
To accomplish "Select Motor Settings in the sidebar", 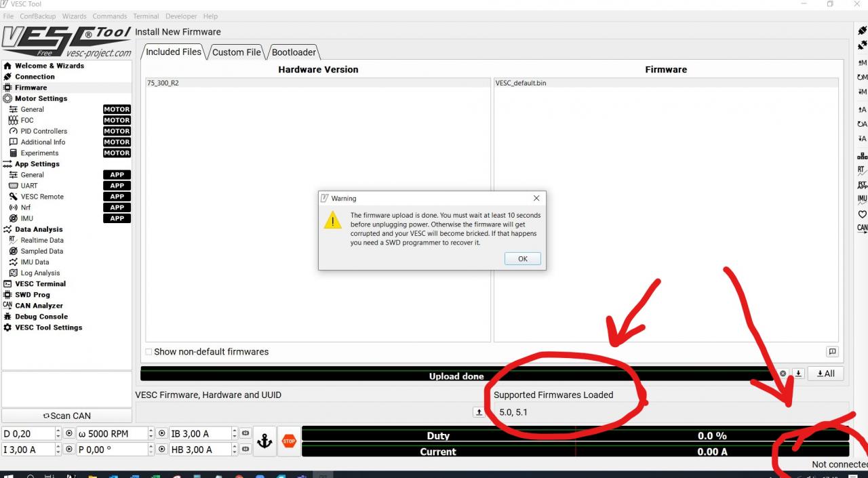I will pos(41,98).
